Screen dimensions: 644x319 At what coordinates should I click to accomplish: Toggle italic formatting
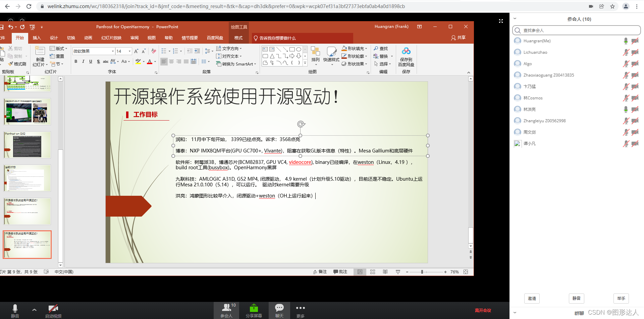[83, 61]
